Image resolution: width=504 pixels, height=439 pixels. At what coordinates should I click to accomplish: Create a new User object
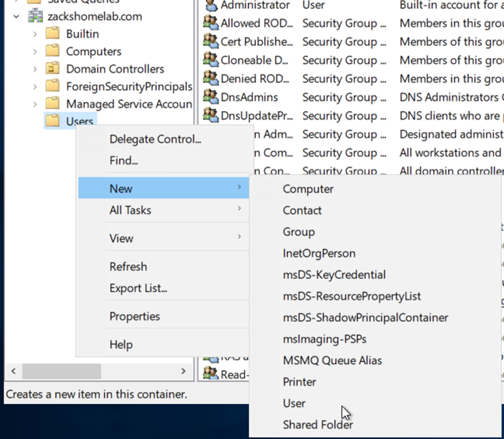click(x=375, y=403)
